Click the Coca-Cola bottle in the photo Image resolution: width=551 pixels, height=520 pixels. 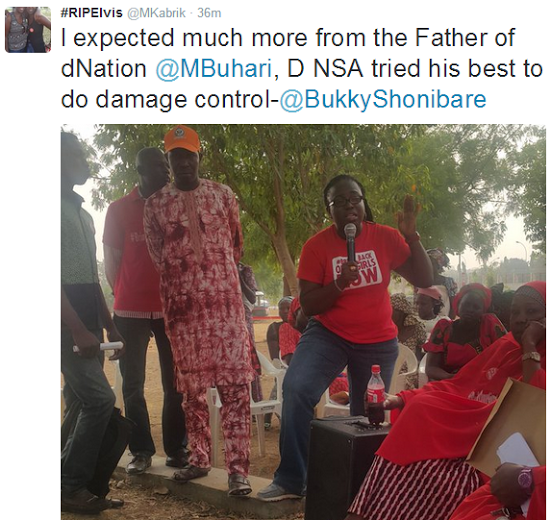tap(376, 395)
